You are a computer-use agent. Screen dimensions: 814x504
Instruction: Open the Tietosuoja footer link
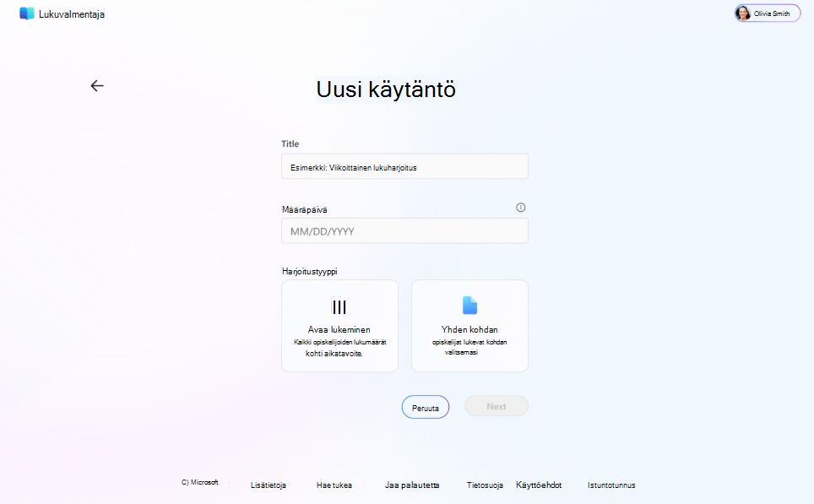(485, 485)
